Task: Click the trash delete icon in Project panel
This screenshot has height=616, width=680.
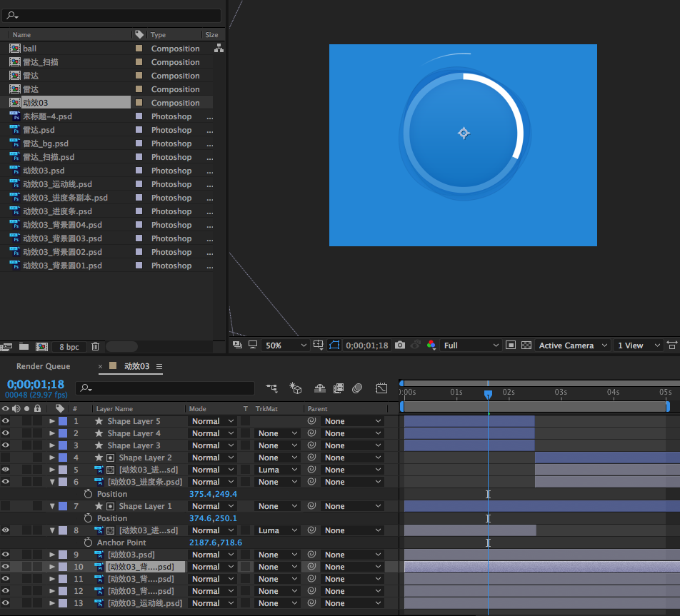Action: tap(96, 346)
